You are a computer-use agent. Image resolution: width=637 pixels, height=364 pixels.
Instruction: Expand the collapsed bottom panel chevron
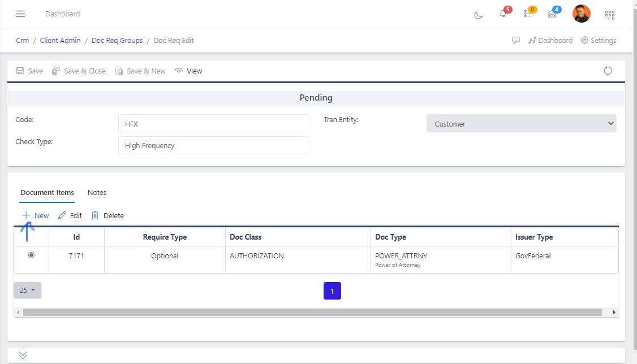23,355
